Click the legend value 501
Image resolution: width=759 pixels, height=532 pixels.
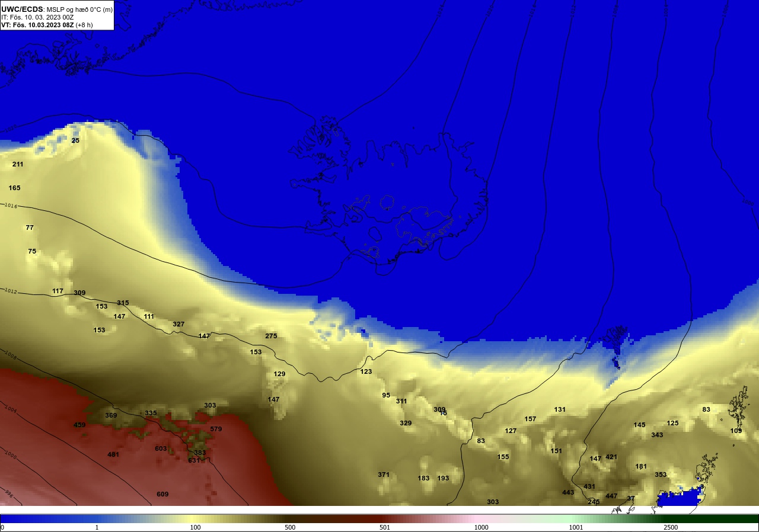(386, 527)
